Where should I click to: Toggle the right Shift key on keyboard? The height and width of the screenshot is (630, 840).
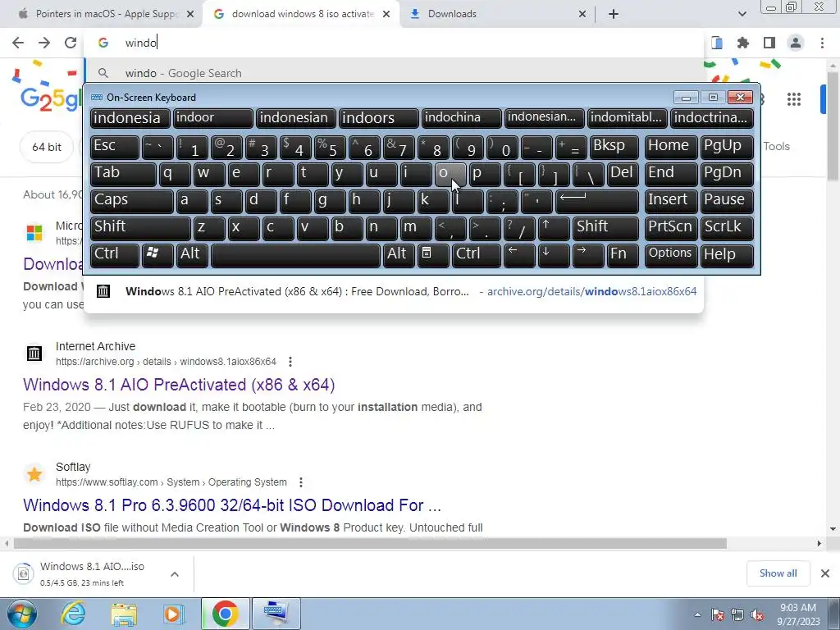605,228
